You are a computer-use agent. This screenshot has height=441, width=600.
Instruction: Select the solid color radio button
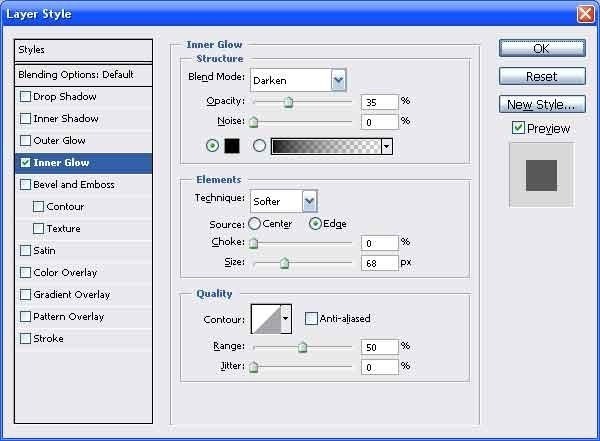point(212,145)
